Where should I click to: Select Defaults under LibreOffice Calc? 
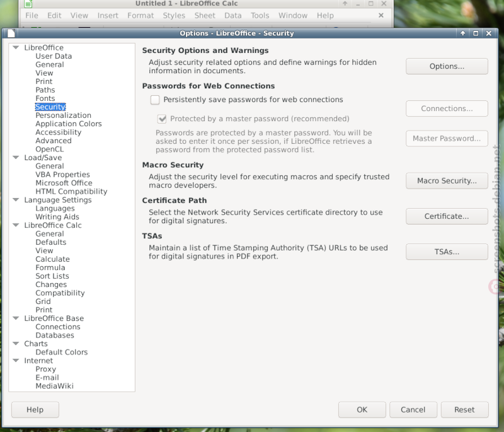click(51, 242)
